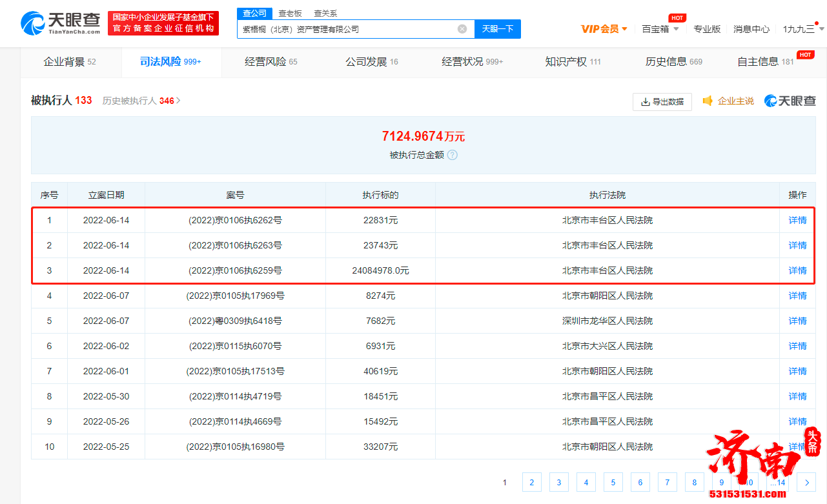Go to page 5 in pagination
Viewport: 827px width, 504px height.
pos(613,482)
